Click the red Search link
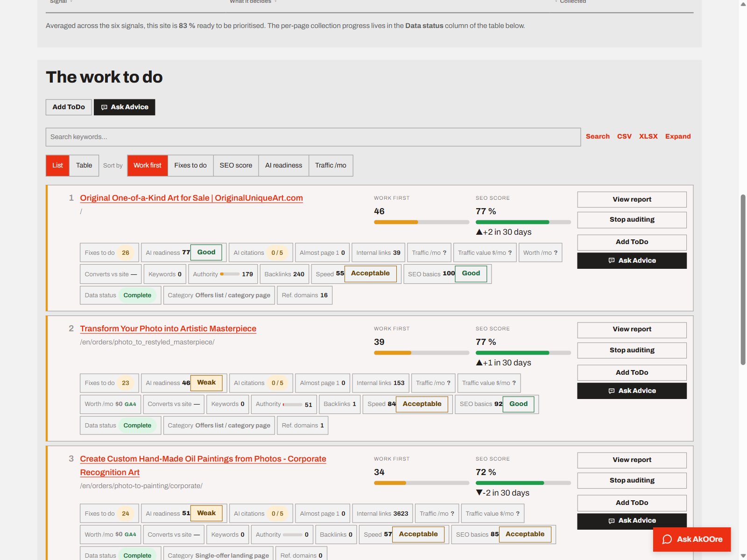Screen dimensions: 747x560 coord(598,136)
